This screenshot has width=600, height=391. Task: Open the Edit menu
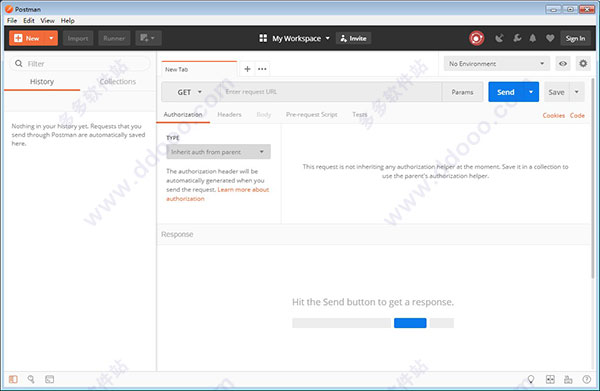pos(29,20)
